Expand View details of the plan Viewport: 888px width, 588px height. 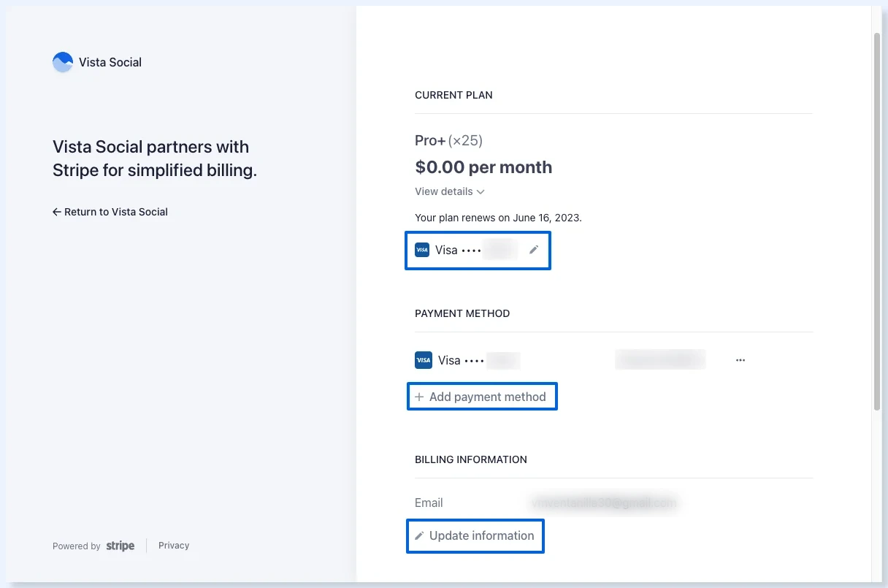click(x=450, y=191)
